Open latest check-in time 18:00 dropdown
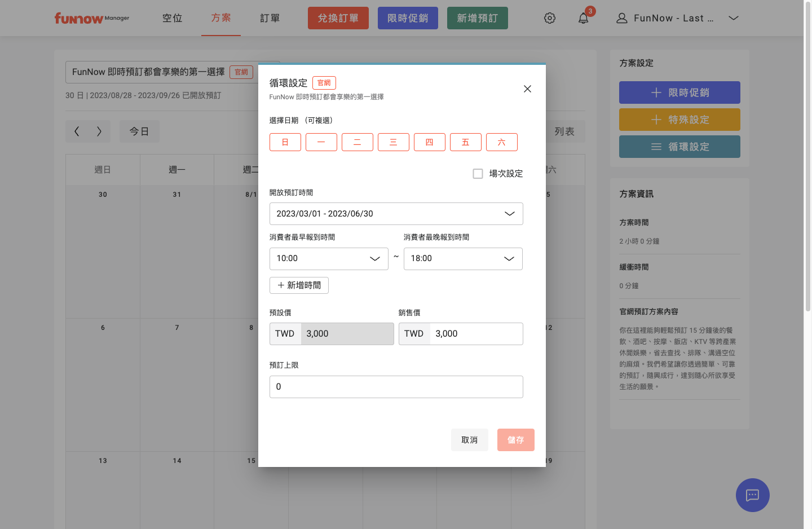 (463, 259)
